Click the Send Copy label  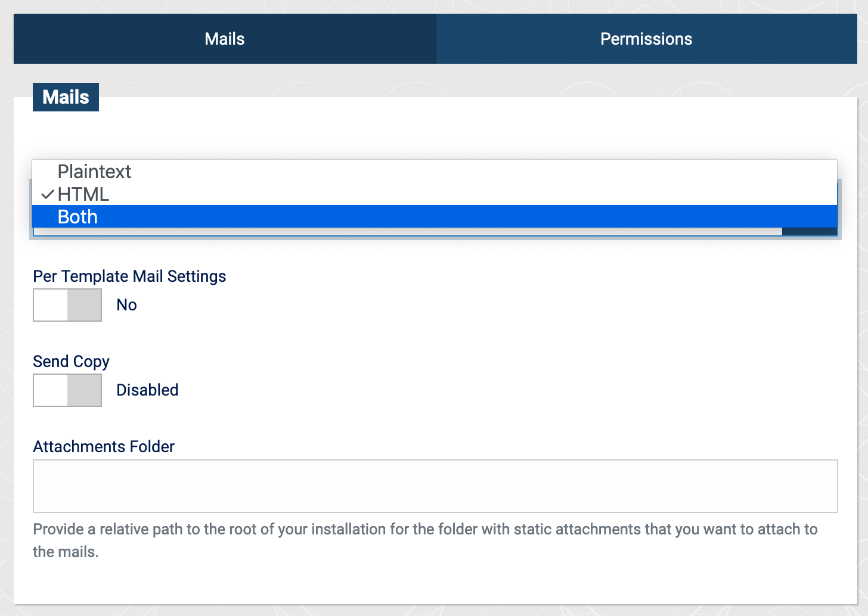[71, 362]
